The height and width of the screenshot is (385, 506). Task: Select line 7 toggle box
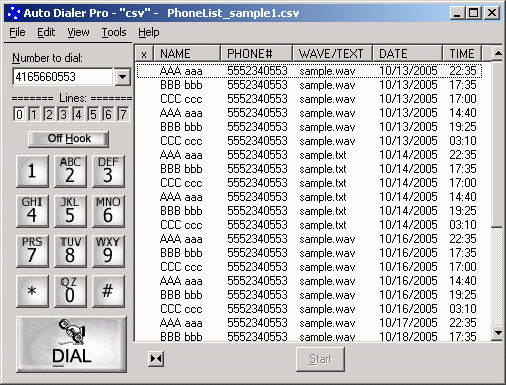[123, 114]
